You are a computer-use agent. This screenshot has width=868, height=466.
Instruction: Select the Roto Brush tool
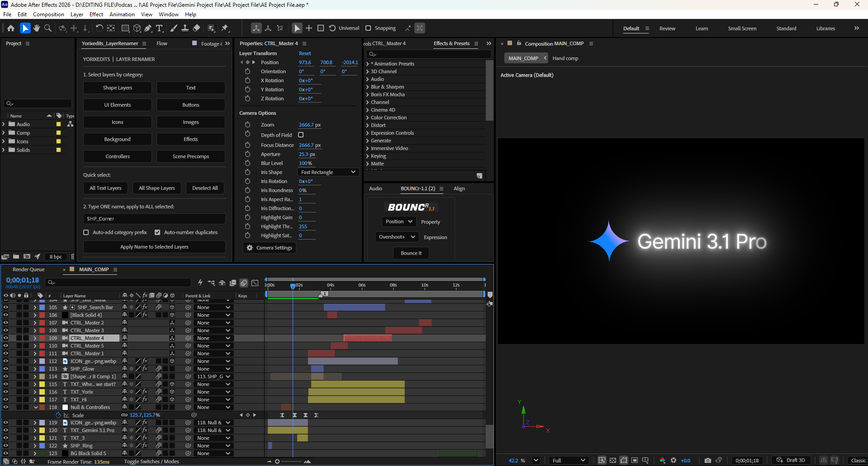pyautogui.click(x=211, y=28)
